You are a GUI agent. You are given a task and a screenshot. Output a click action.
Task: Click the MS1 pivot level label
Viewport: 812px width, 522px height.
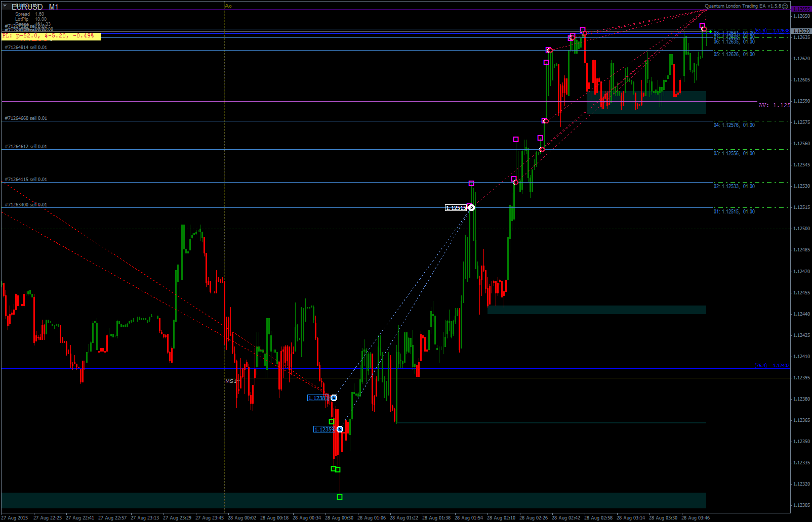click(231, 381)
